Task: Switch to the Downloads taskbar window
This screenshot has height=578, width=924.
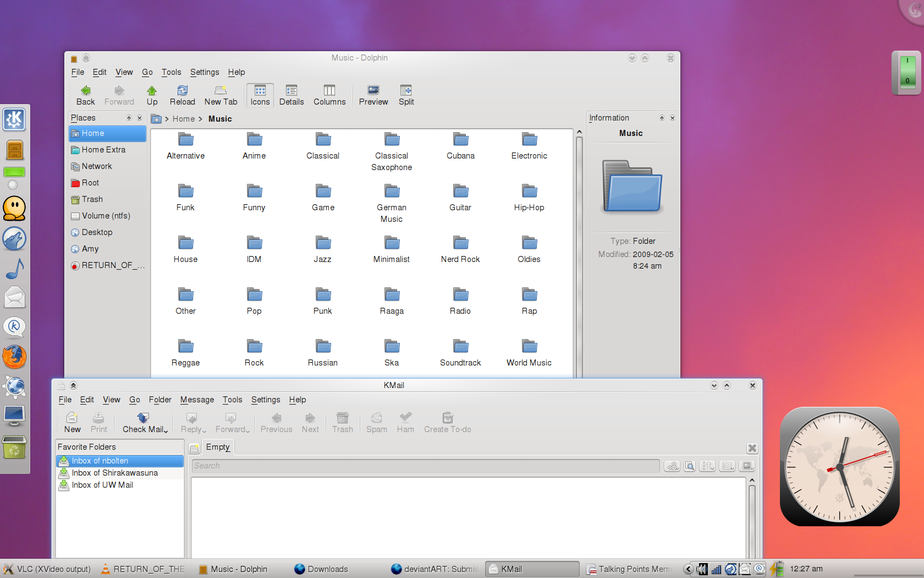Action: point(327,569)
